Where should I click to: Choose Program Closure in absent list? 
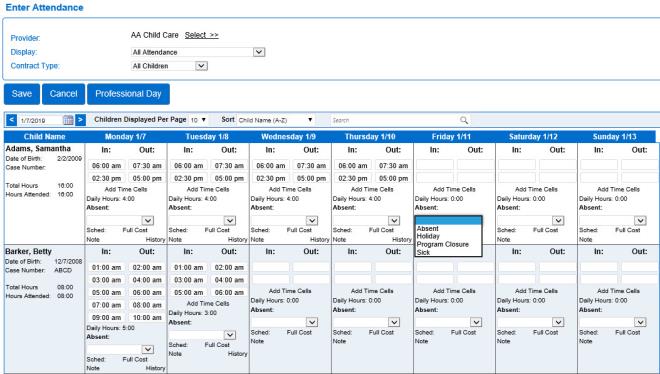[x=442, y=244]
